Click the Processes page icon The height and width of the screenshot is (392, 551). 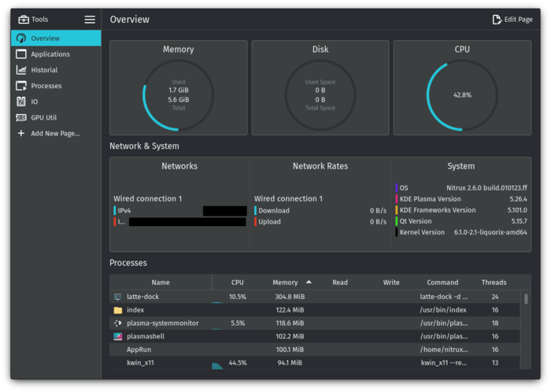(x=22, y=86)
